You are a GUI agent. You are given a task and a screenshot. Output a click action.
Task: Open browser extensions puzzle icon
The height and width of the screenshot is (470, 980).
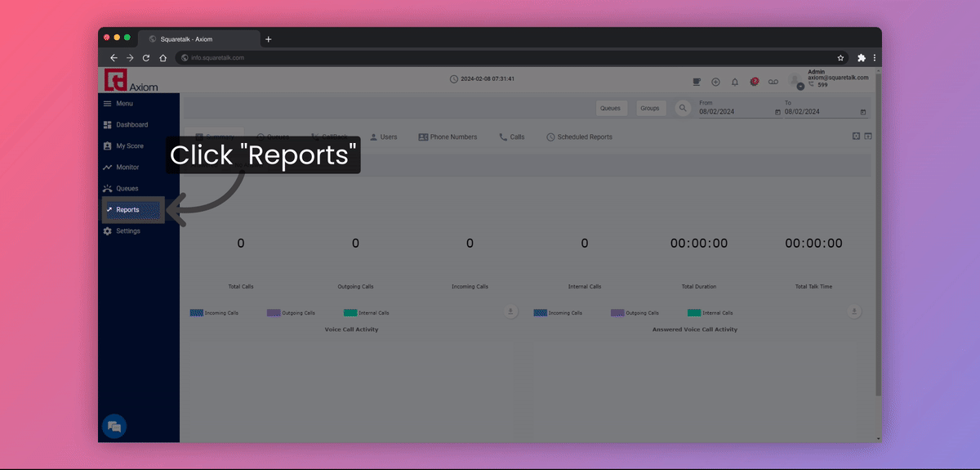tap(861, 58)
